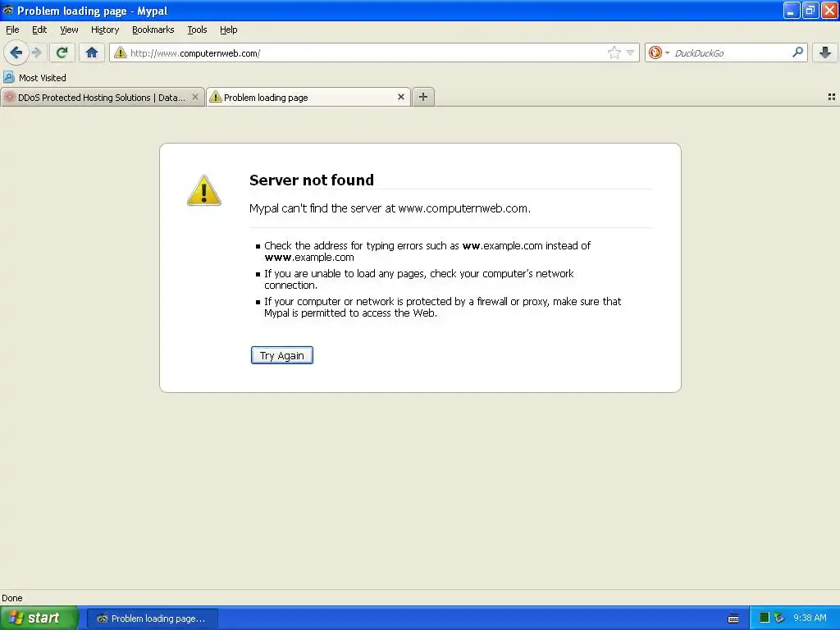Reload the current page
The image size is (840, 630).
coord(62,52)
